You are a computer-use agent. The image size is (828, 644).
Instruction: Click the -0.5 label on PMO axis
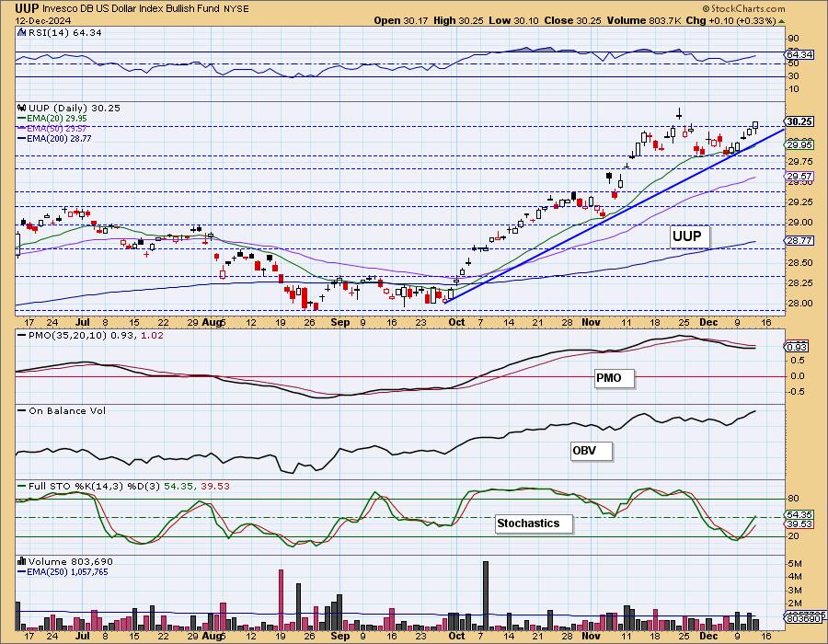(797, 392)
